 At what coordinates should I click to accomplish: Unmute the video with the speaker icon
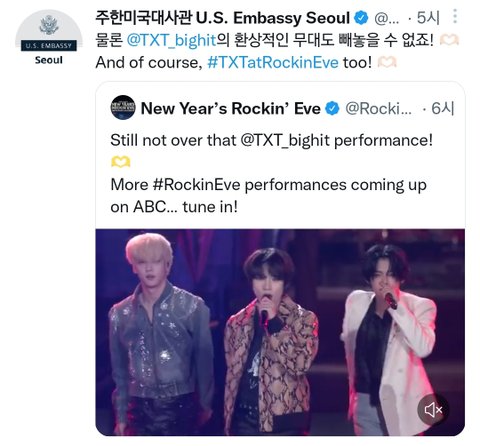tap(433, 410)
